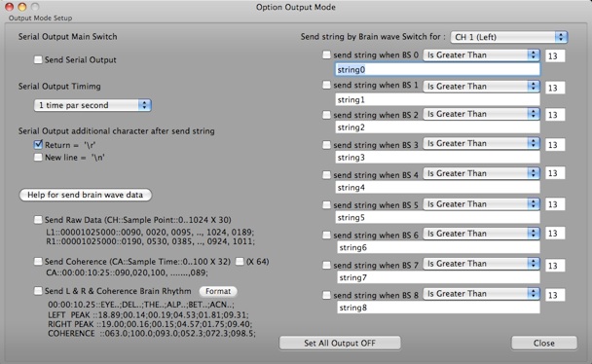This screenshot has height=364, width=592.
Task: Check the (X 64) coherence option
Action: [x=240, y=262]
